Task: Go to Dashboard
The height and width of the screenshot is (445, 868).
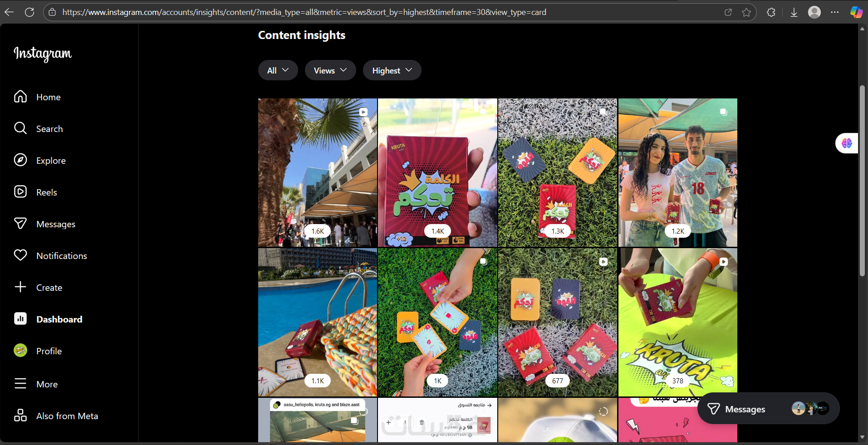Action: pyautogui.click(x=59, y=319)
